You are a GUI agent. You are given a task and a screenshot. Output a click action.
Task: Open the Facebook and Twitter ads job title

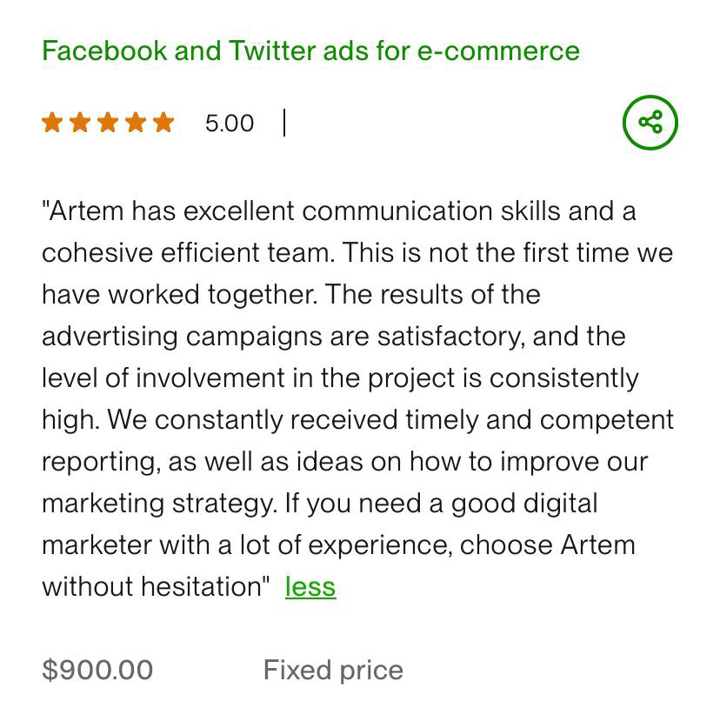click(x=310, y=50)
